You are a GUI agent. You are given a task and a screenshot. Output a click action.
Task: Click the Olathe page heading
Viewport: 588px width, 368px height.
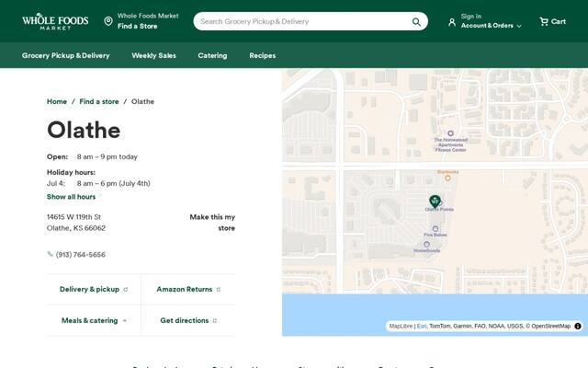pos(84,130)
